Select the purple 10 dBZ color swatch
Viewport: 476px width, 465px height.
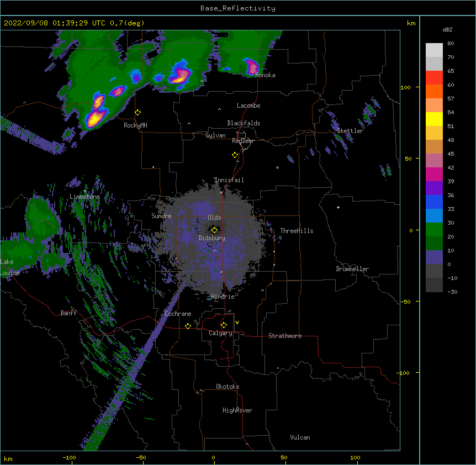434,257
